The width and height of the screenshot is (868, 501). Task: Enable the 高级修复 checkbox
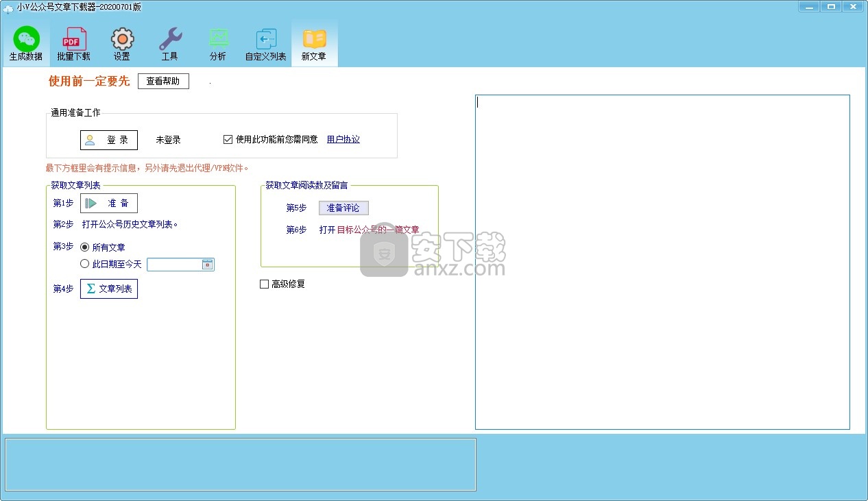pos(264,284)
